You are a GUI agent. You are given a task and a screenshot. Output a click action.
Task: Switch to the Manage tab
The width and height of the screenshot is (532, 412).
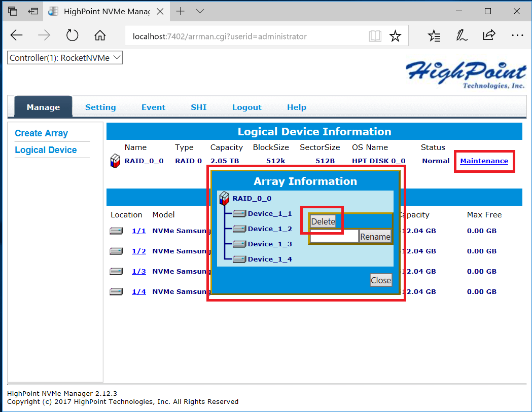[x=43, y=107]
